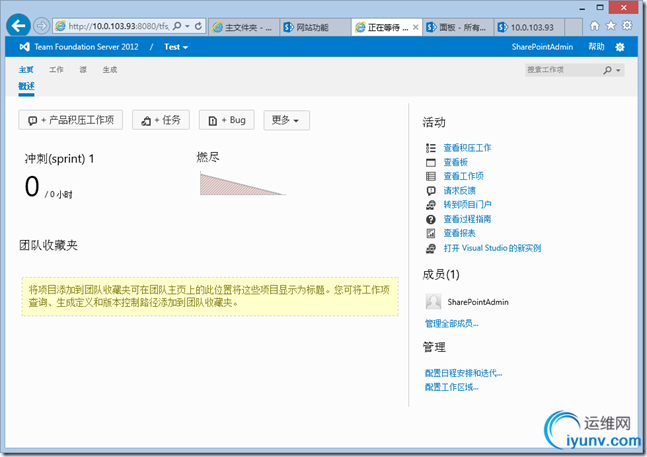
Task: Open the 转到项目门户 link
Action: tap(467, 205)
